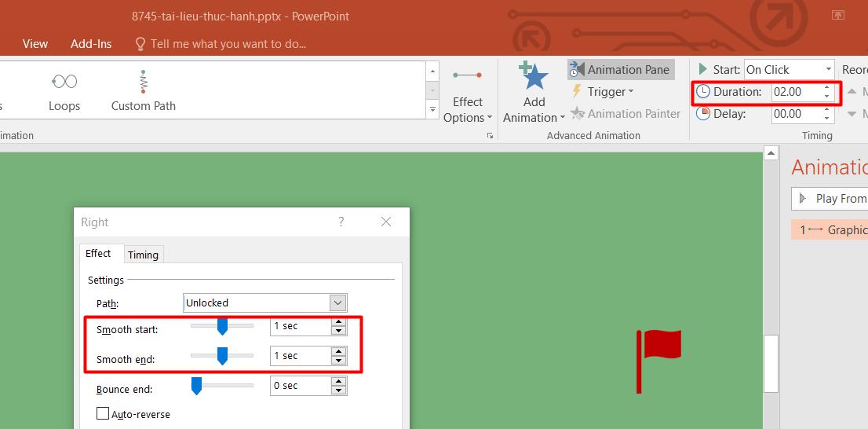Viewport: 868px width, 429px height.
Task: Click the vertical scrollbar thumb
Action: (x=771, y=364)
